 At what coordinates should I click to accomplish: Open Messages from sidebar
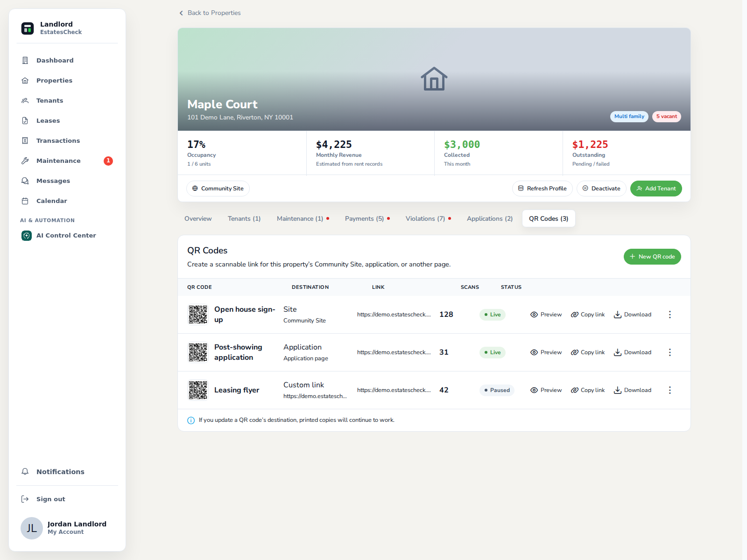tap(67, 181)
